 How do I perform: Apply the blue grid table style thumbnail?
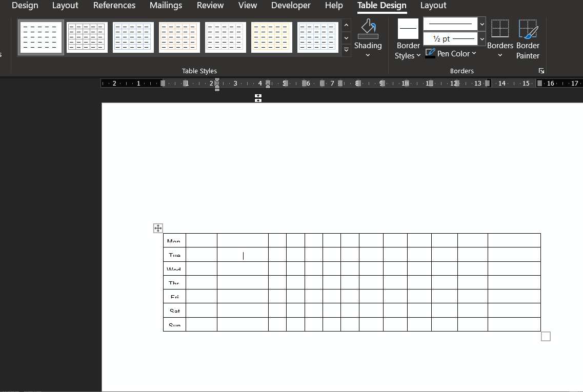133,37
